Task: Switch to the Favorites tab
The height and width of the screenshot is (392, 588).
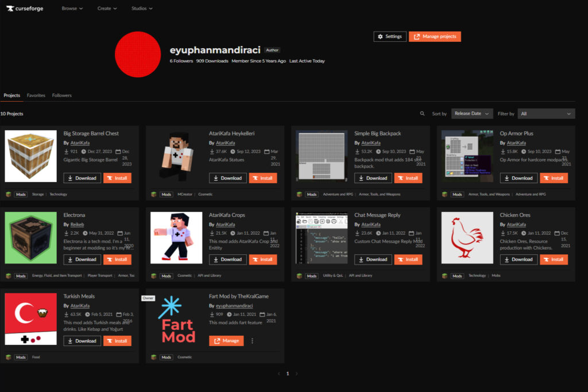Action: pos(36,95)
